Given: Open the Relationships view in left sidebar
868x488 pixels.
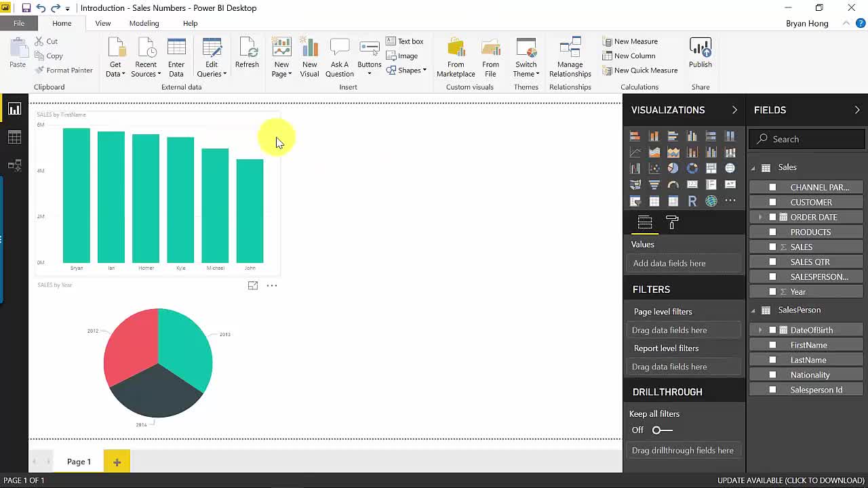Looking at the screenshot, I should coord(14,165).
